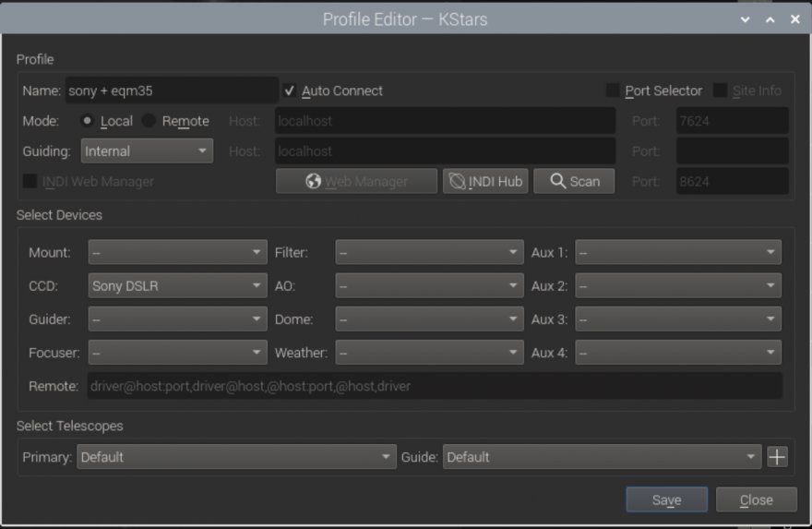Expand the Guider device dropdown
This screenshot has height=529, width=812.
click(x=177, y=319)
